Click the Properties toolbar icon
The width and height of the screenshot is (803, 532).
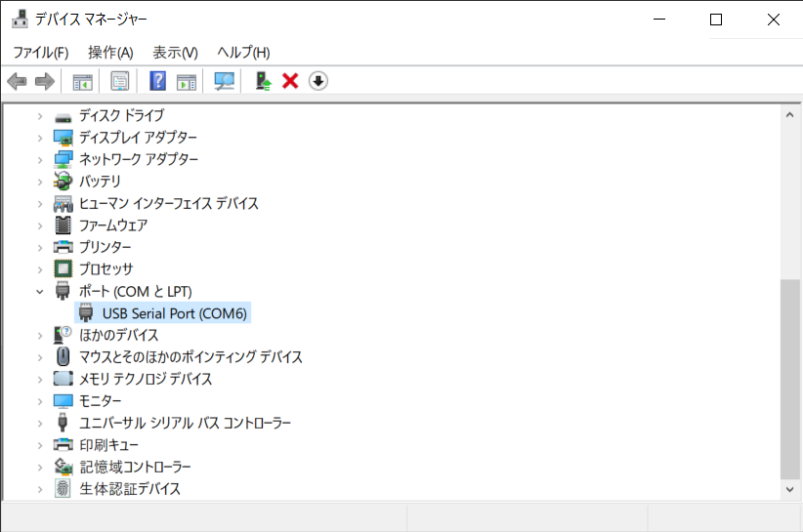(x=120, y=81)
